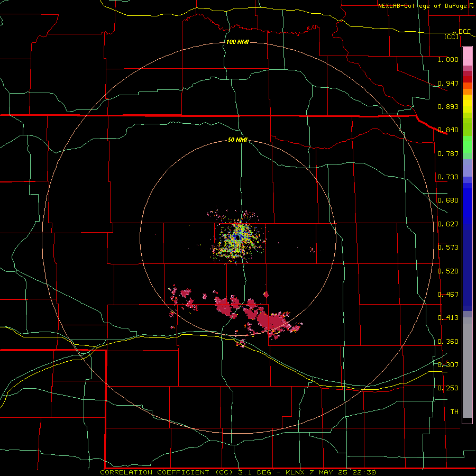This screenshot has width=476, height=476.
Task: Click the 0.413 scale value
Action: 448,318
